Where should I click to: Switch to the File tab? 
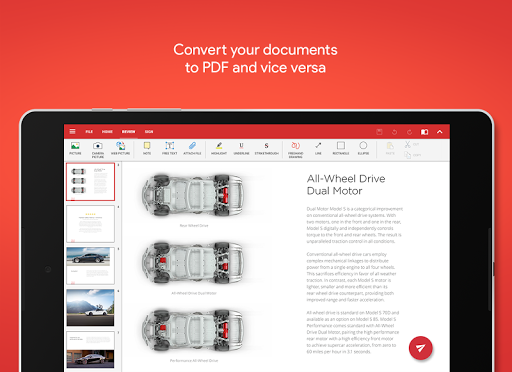click(89, 132)
